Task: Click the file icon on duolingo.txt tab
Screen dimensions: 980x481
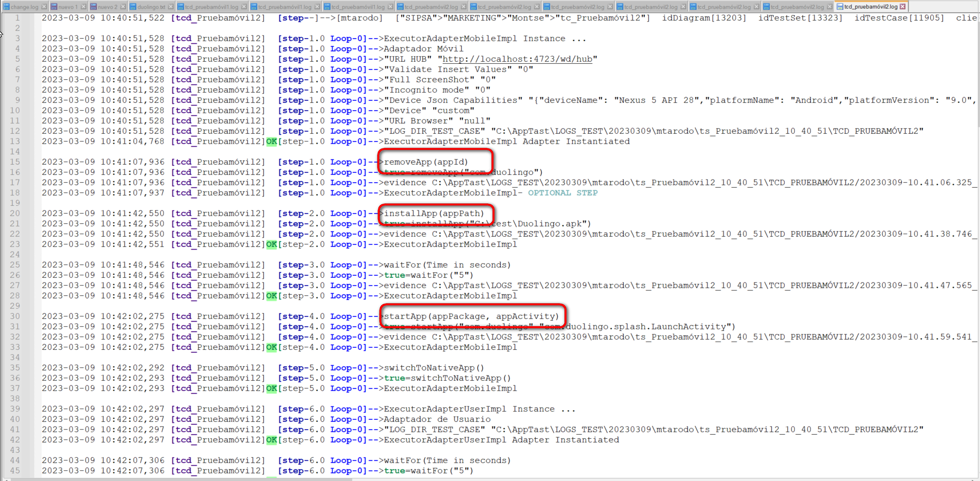Action: pyautogui.click(x=133, y=7)
